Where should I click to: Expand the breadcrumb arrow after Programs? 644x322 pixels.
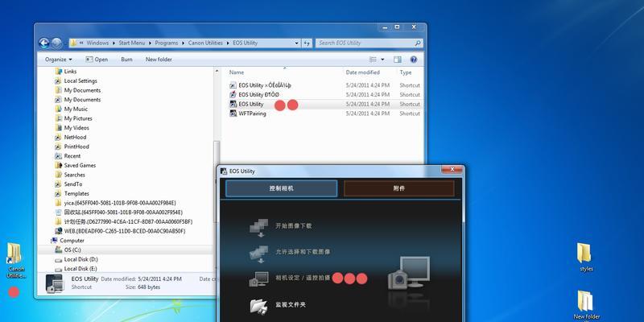[184, 43]
